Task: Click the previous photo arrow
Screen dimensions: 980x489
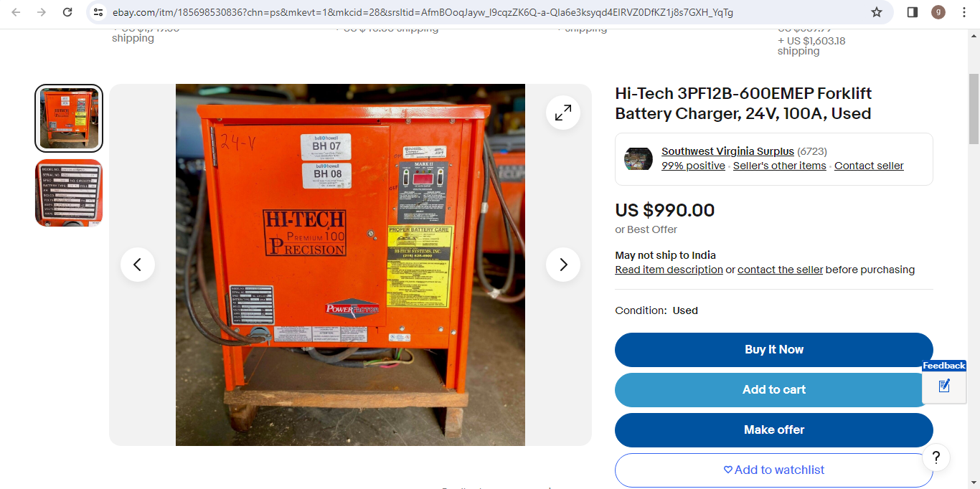Action: (138, 265)
